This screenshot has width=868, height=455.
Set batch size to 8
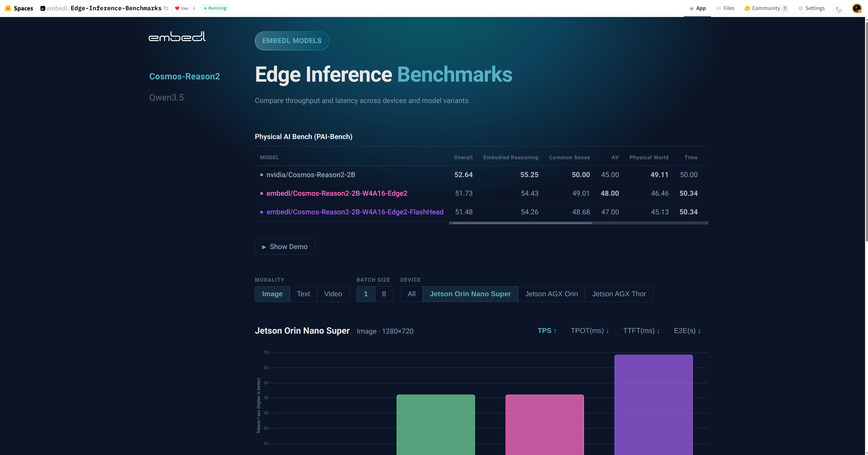(x=384, y=294)
